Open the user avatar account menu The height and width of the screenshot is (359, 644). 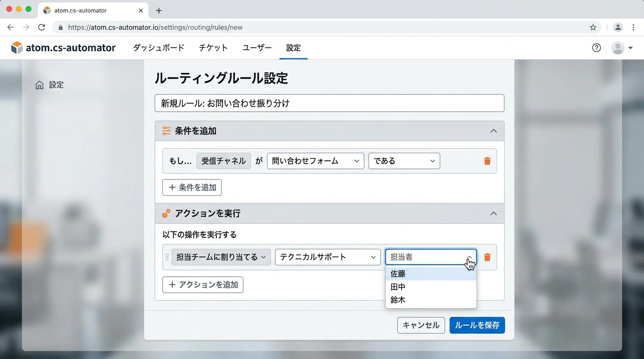click(622, 48)
